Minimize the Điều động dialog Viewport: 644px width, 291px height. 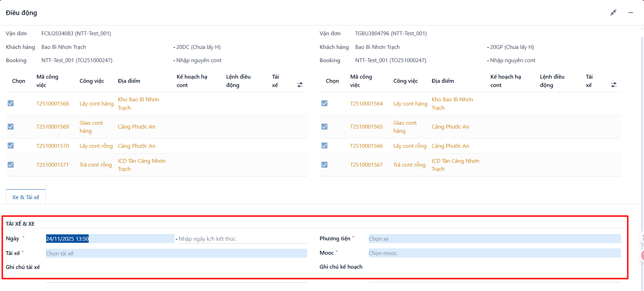pyautogui.click(x=631, y=13)
